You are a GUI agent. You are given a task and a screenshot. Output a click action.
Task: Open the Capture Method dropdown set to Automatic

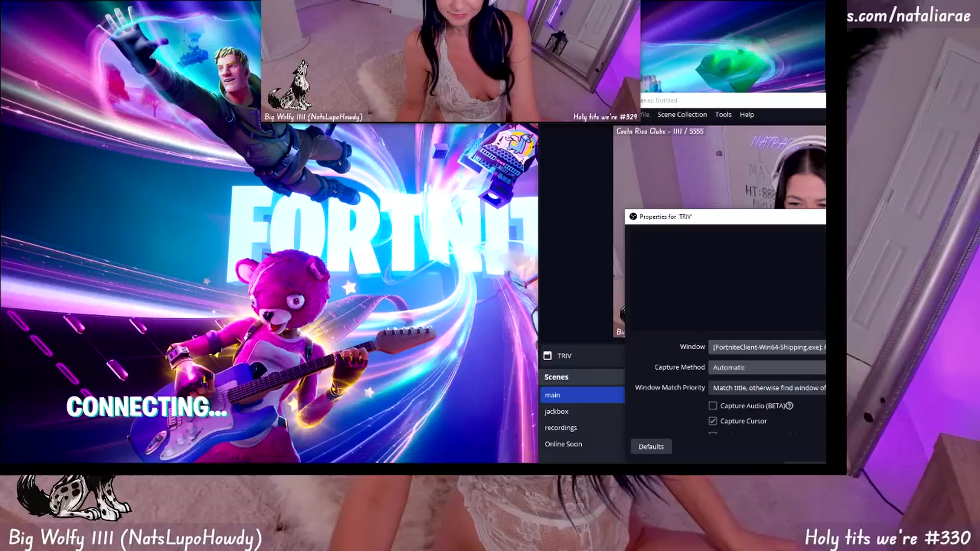click(767, 367)
